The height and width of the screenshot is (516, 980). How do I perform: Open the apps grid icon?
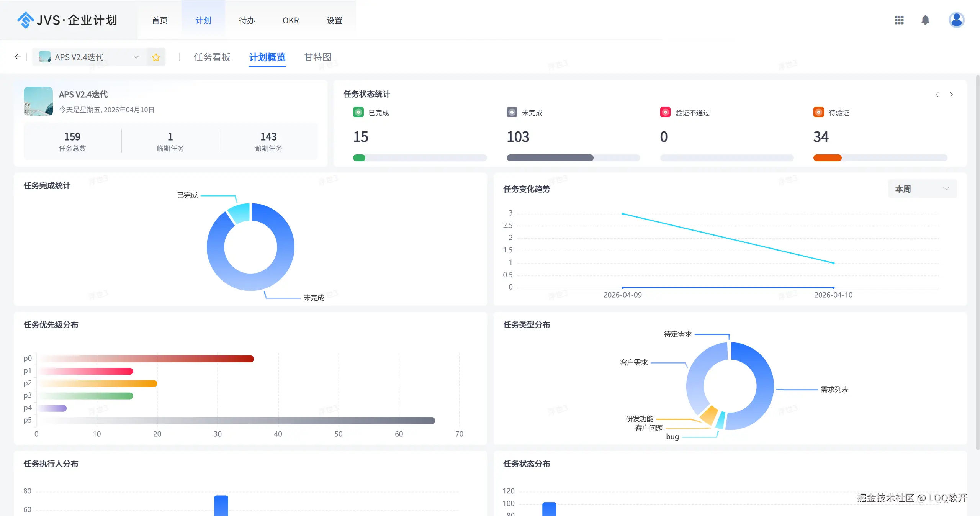tap(899, 20)
